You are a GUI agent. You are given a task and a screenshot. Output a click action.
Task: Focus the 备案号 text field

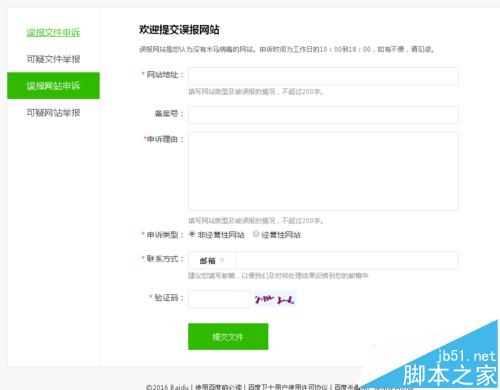323,115
